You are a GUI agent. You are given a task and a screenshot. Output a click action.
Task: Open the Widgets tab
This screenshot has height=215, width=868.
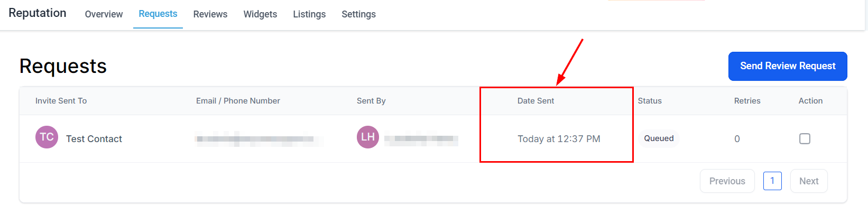point(260,14)
